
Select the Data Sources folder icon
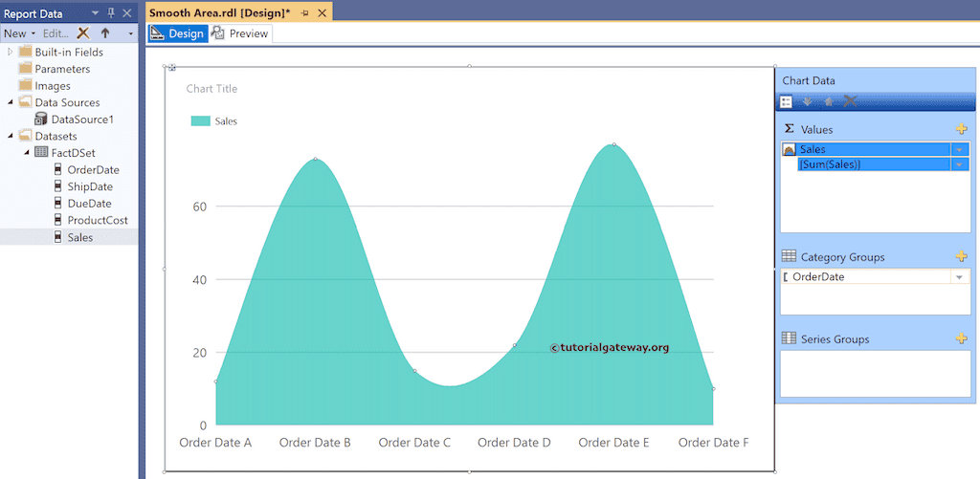tap(25, 101)
